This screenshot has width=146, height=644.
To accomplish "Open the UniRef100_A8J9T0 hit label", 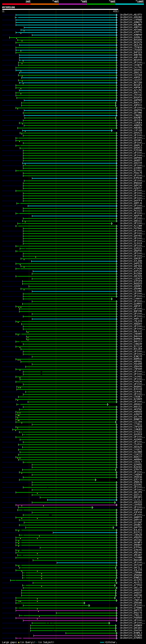I will 131,15.
